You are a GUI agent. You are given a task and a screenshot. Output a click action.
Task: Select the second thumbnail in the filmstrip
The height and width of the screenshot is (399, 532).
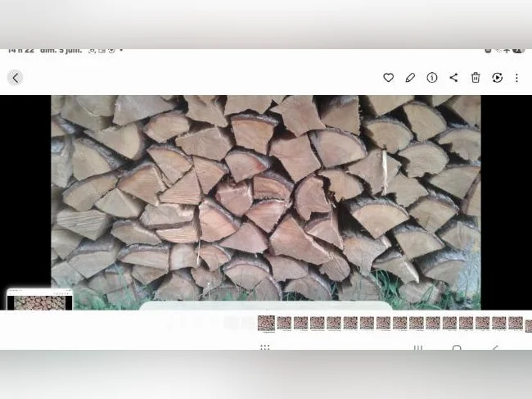(x=284, y=323)
